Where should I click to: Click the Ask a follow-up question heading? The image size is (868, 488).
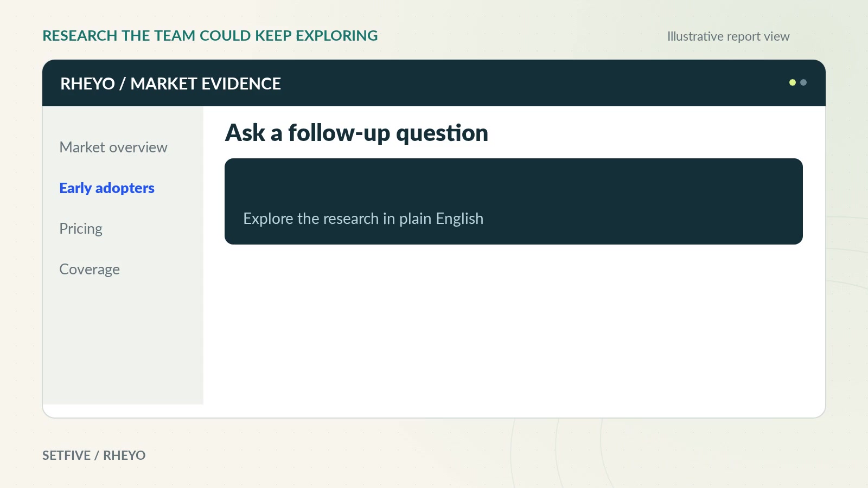coord(356,133)
